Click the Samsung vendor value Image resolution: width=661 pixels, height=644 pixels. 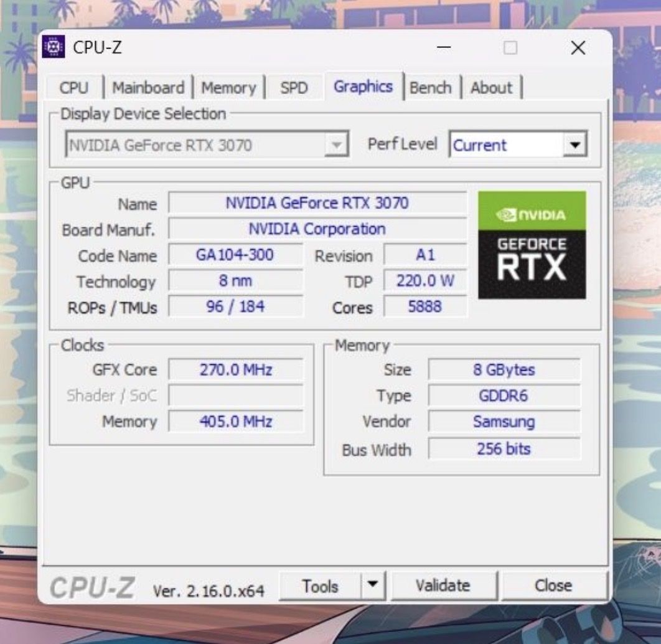point(504,421)
